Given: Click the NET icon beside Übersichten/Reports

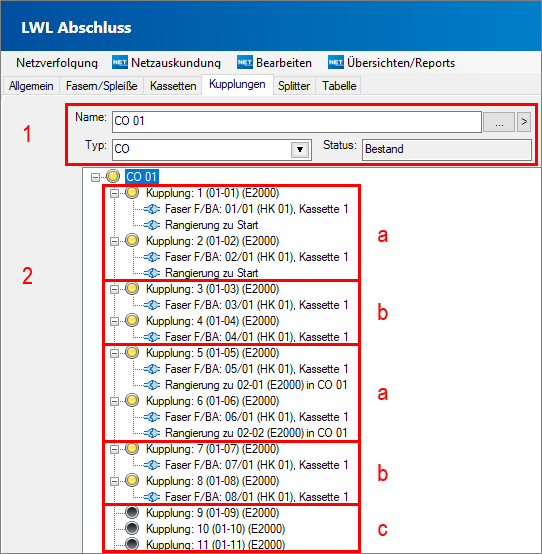Looking at the screenshot, I should coord(336,63).
